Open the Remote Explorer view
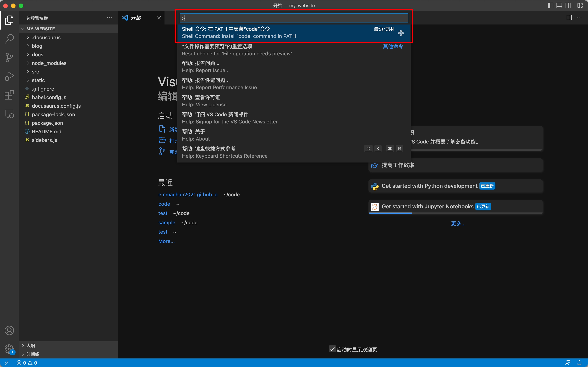The image size is (588, 367). coord(9,114)
